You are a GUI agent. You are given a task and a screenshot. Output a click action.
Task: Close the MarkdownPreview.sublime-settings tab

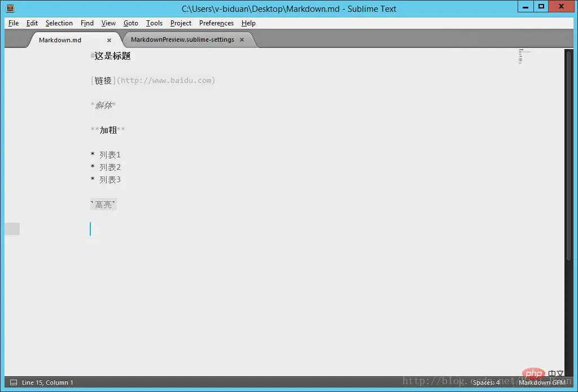(x=242, y=40)
